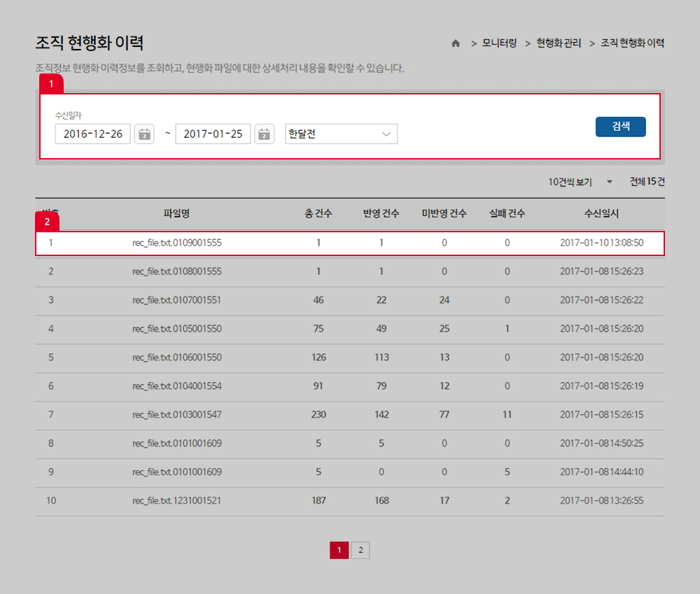This screenshot has height=594, width=700.
Task: Select file rec_file.txt.0108001555
Action: 177,271
